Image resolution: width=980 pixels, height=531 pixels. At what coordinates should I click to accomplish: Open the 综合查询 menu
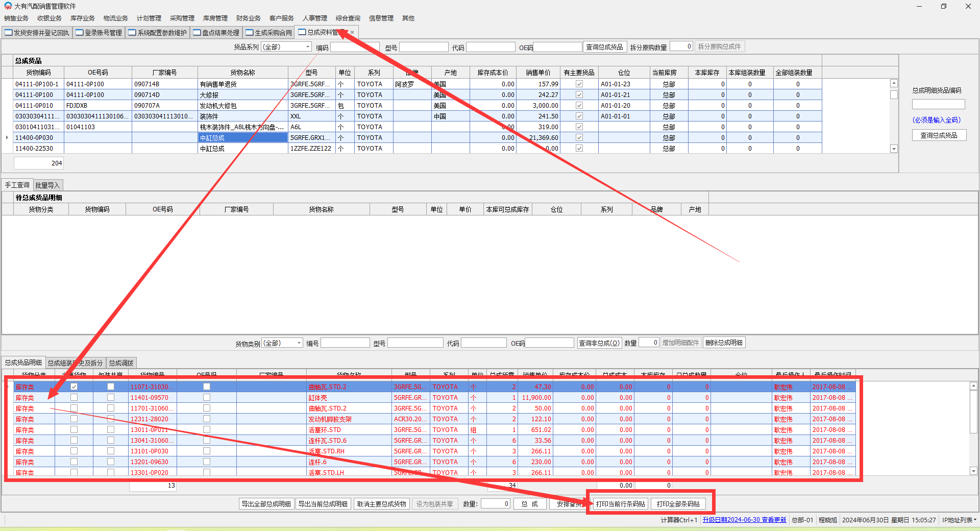[x=348, y=18]
